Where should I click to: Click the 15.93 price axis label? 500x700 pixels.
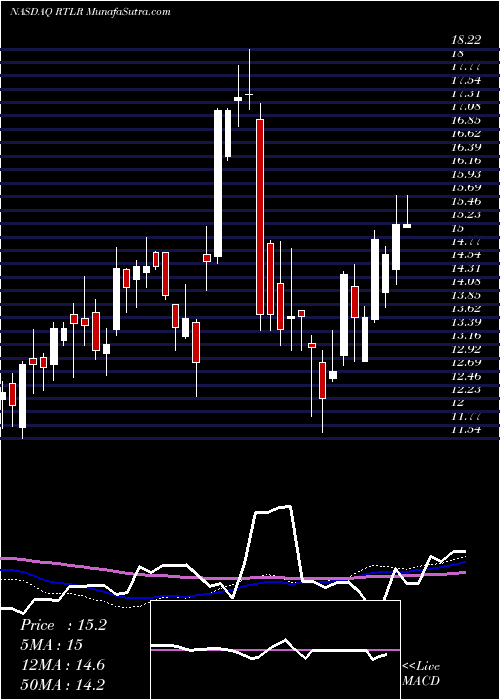tap(466, 174)
